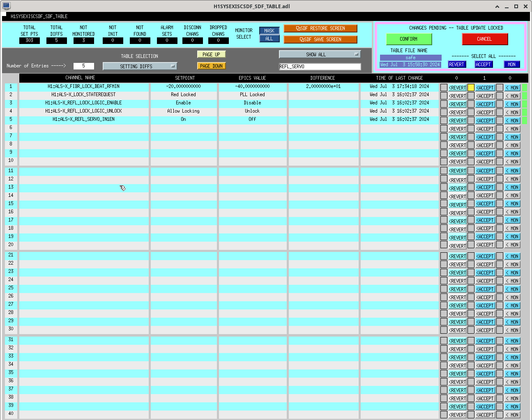
Task: Click MON for row 30
Action: tap(512, 330)
